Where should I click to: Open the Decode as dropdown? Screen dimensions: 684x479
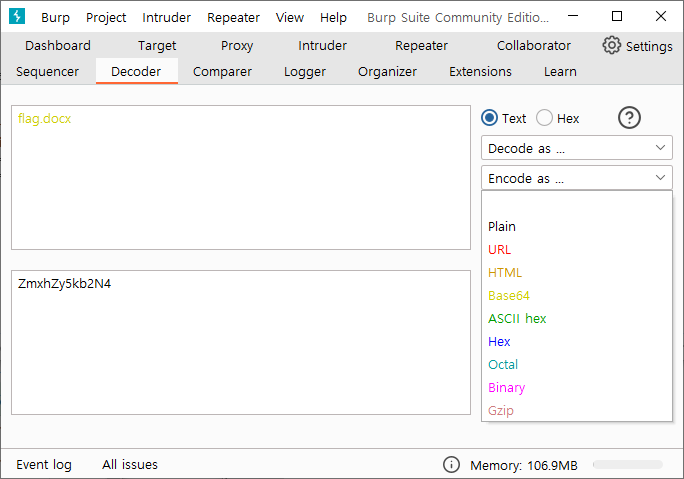point(577,148)
